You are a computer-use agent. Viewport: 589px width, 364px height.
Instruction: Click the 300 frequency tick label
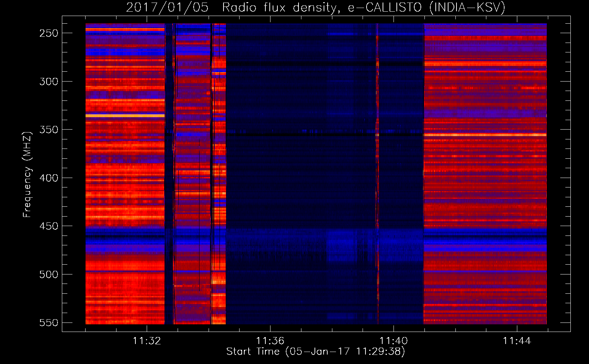[49, 82]
